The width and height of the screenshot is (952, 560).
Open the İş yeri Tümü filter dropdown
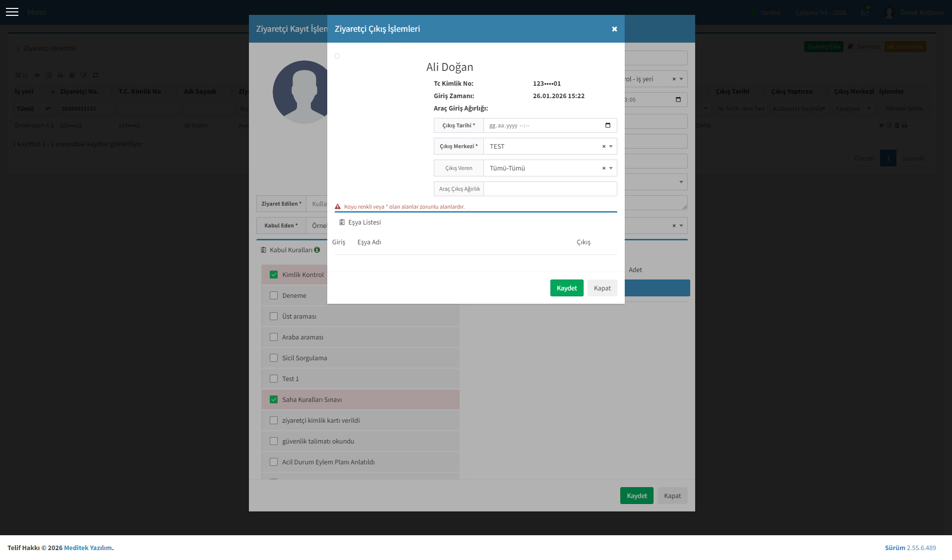click(34, 109)
